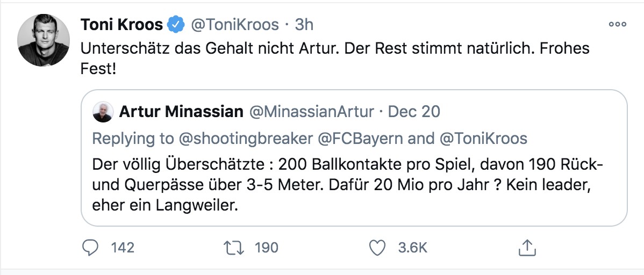Open Toni Kroos's profile picture

[44, 40]
